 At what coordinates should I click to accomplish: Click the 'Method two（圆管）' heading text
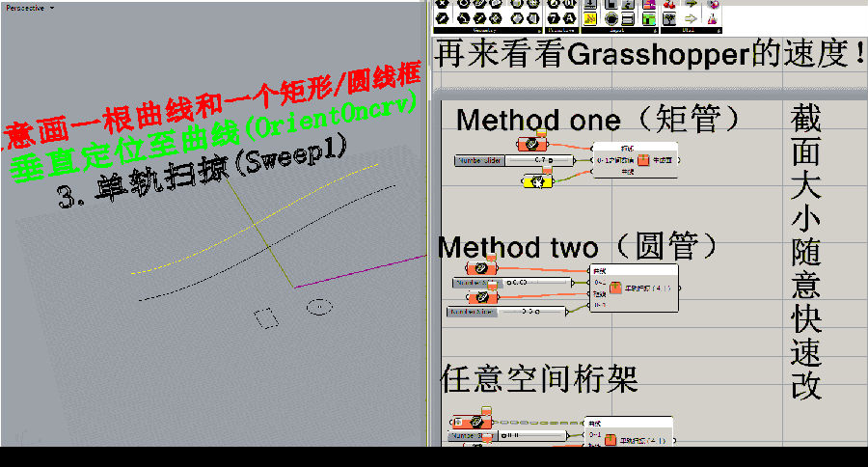point(578,246)
